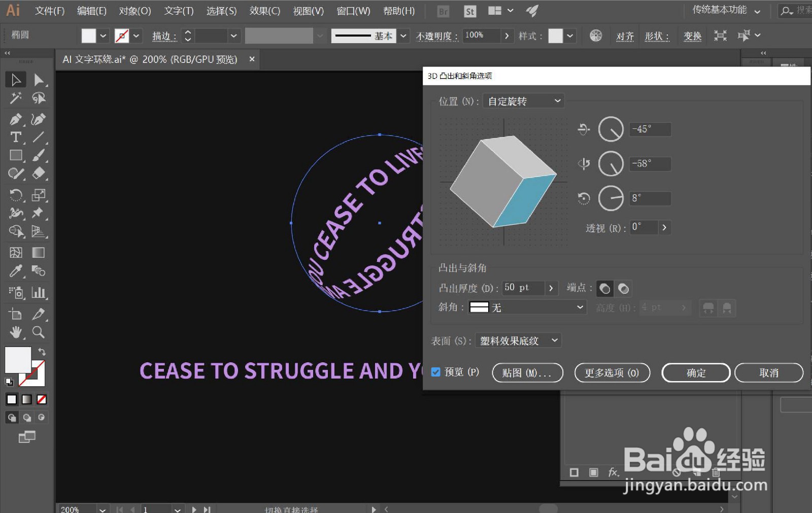Open the 窗口(W) menu
The height and width of the screenshot is (513, 812).
coord(353,11)
